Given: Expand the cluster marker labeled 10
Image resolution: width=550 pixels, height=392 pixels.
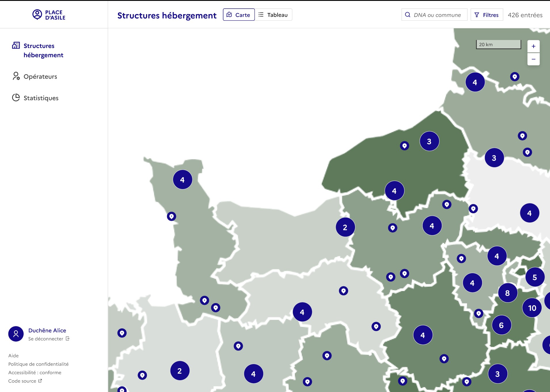Looking at the screenshot, I should click(x=532, y=308).
